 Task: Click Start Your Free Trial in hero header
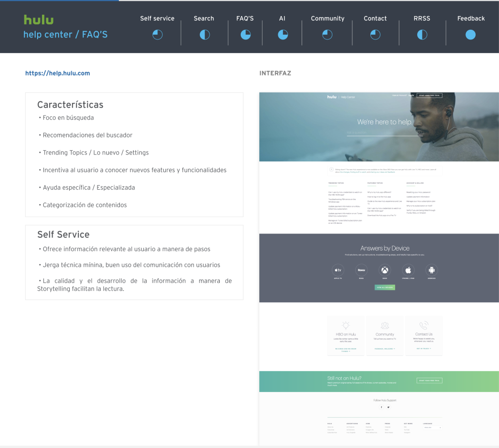(429, 95)
